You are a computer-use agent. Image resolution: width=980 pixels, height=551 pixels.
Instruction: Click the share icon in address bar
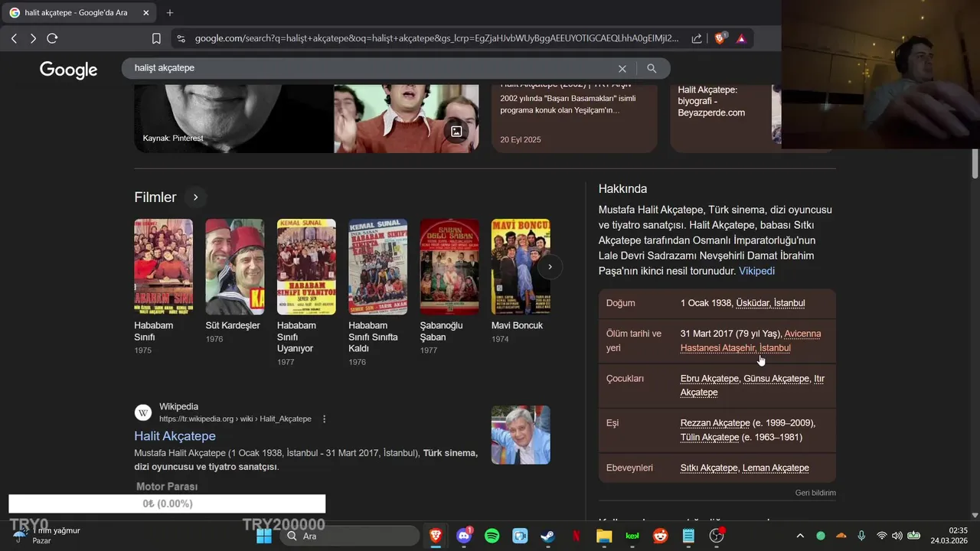click(x=697, y=38)
